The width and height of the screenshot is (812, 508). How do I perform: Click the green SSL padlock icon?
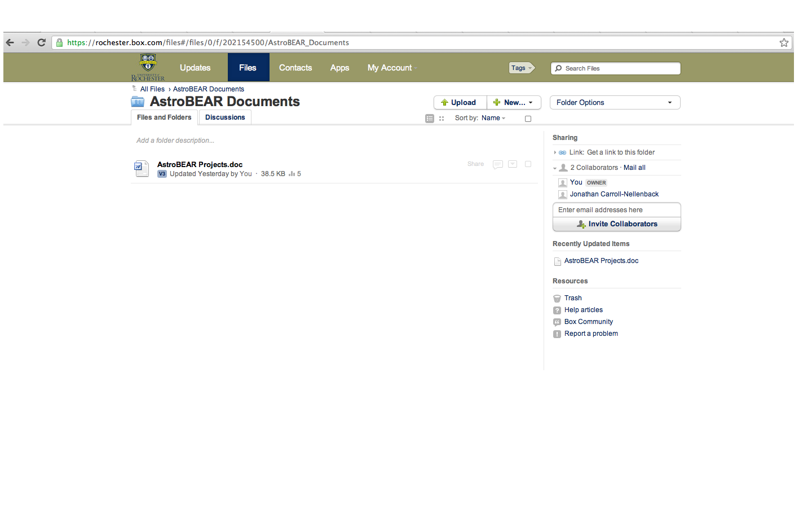[59, 42]
